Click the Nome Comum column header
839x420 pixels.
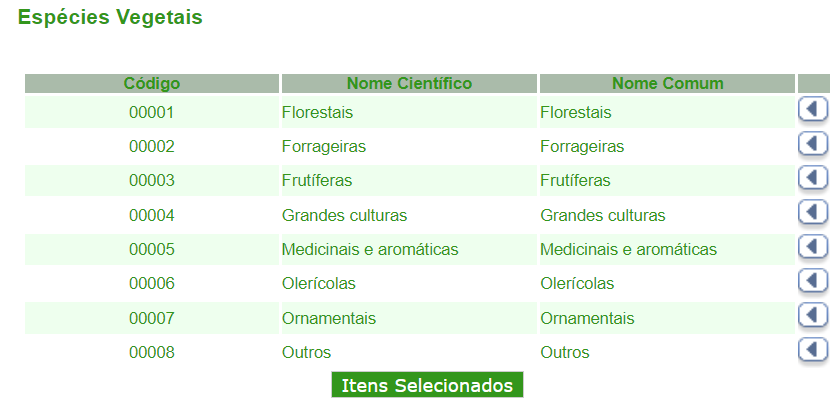click(667, 83)
